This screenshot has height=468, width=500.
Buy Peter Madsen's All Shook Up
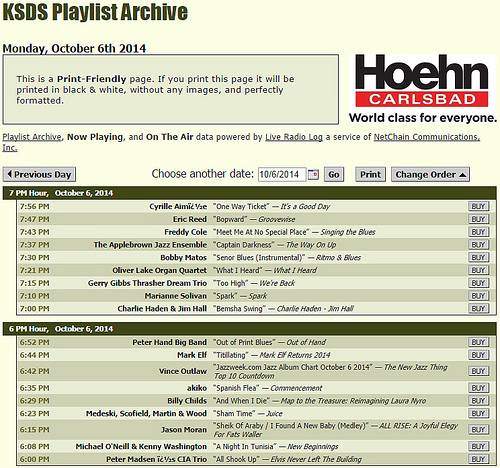coord(478,459)
